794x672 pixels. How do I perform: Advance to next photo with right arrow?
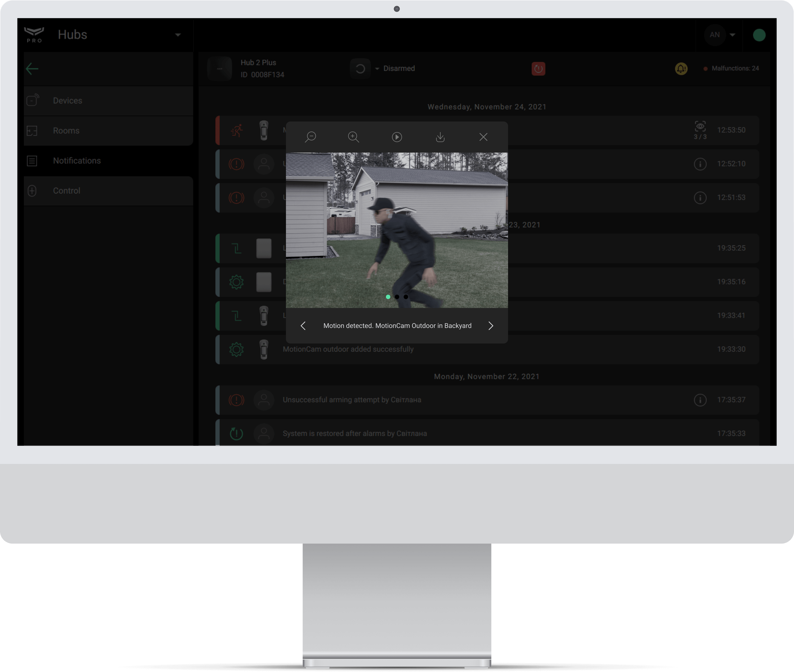click(491, 326)
